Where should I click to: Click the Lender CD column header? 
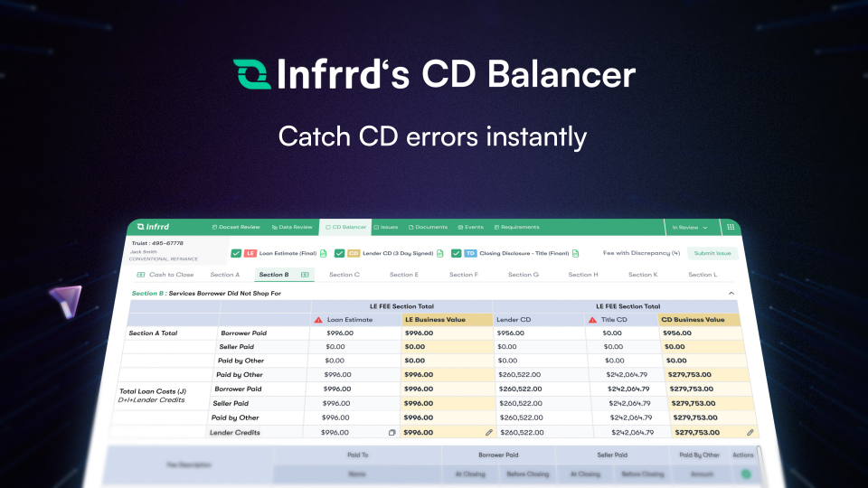538,320
